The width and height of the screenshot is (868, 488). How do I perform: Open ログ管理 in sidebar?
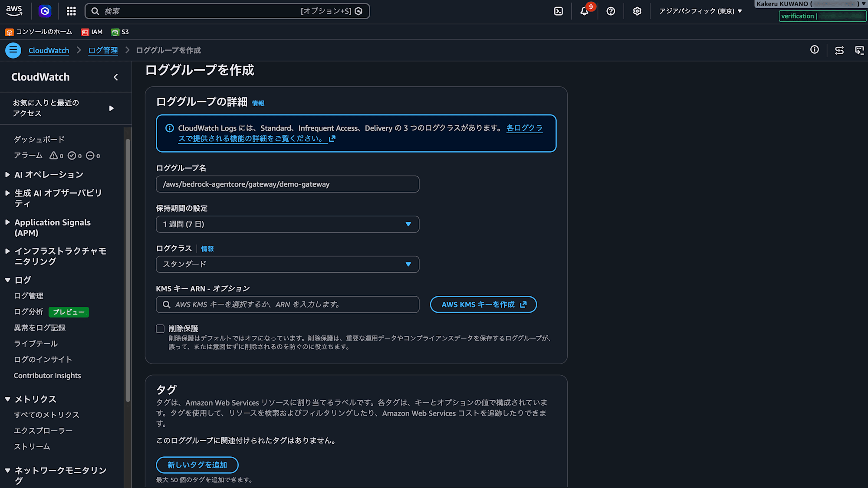[29, 296]
